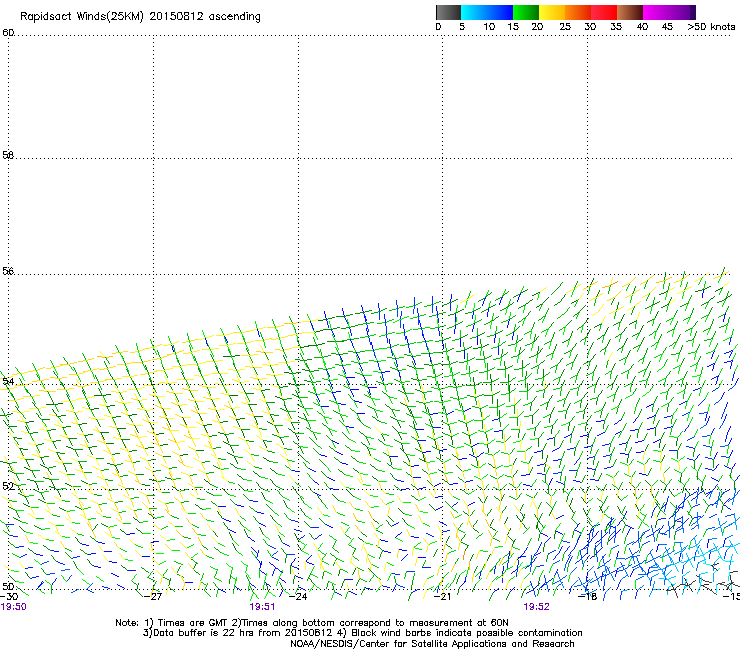Image resolution: width=740 pixels, height=650 pixels.
Task: Click the purple time stamp 19:52
Action: click(537, 607)
